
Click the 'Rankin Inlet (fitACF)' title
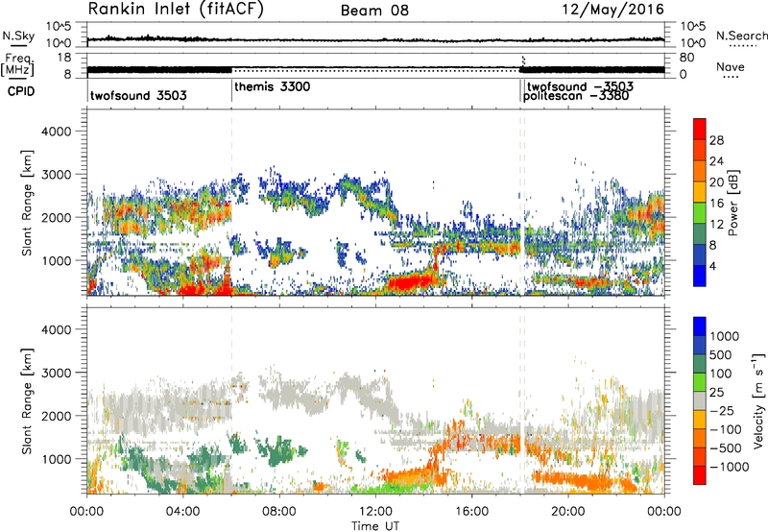click(x=176, y=10)
